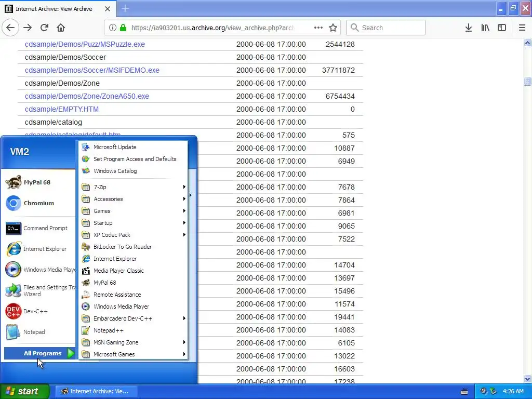Expand the Accessories submenu
The height and width of the screenshot is (399, 532).
point(133,199)
